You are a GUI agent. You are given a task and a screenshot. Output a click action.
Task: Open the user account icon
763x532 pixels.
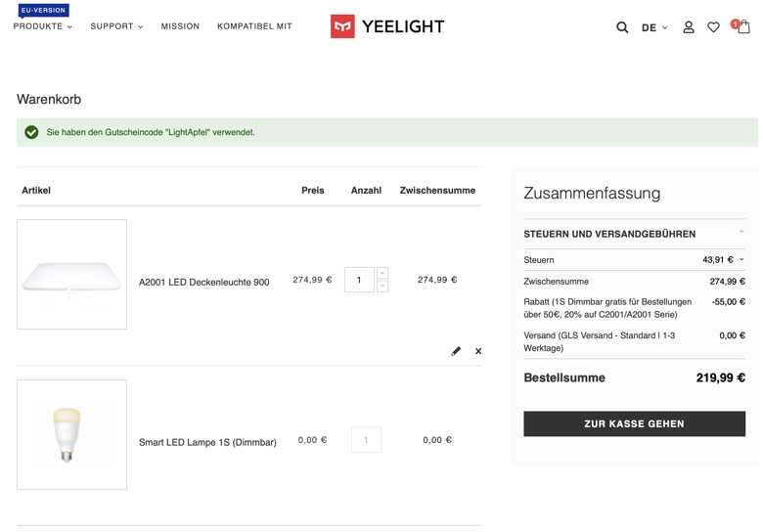(689, 27)
